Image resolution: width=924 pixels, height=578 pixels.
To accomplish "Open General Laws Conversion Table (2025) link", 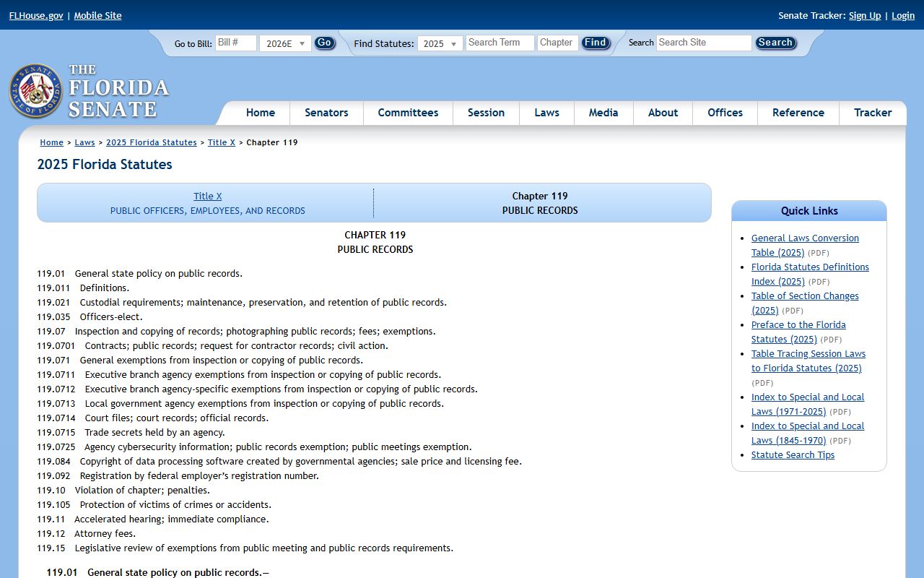I will pyautogui.click(x=805, y=245).
